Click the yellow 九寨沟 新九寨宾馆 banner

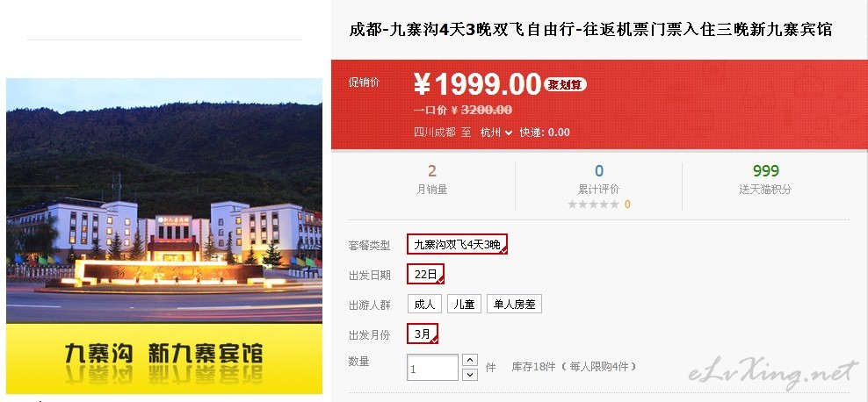click(x=164, y=358)
